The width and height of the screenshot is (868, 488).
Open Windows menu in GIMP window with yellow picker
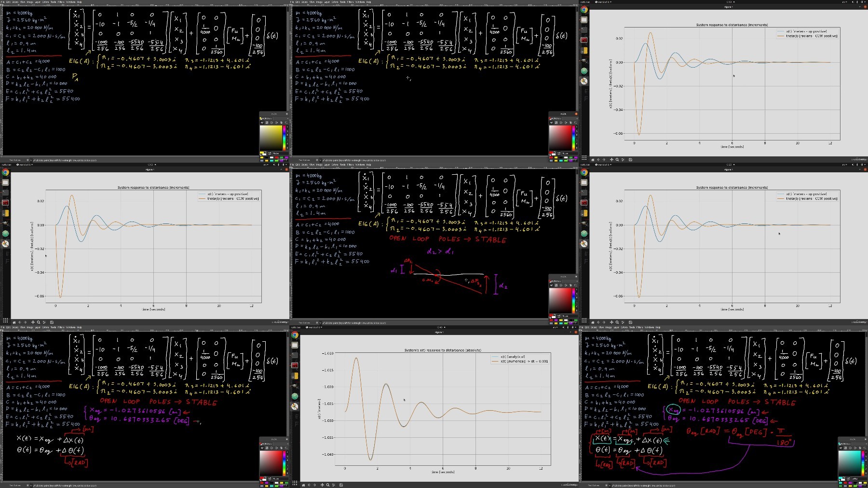click(x=71, y=2)
